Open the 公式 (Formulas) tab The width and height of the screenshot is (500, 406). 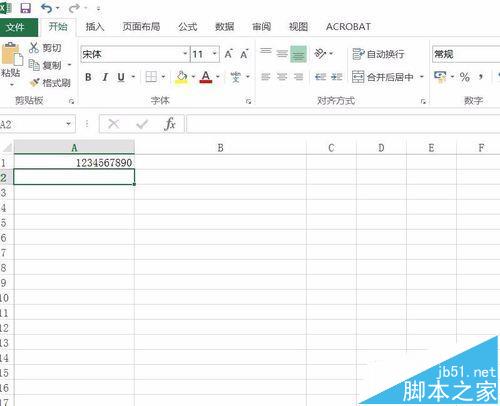pos(188,27)
